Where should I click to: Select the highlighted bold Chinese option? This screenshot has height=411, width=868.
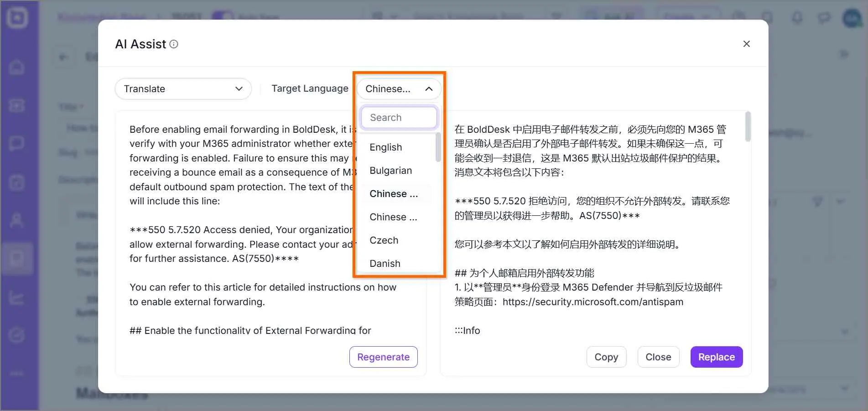pyautogui.click(x=394, y=194)
